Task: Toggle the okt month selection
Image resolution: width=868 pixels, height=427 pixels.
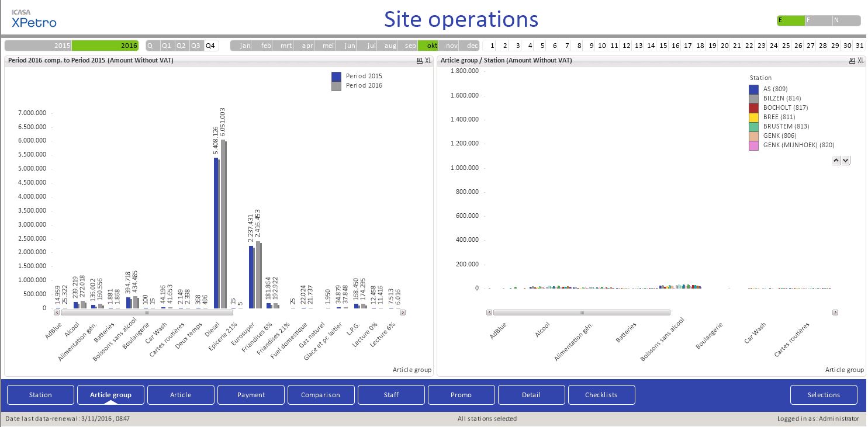Action: [428, 46]
